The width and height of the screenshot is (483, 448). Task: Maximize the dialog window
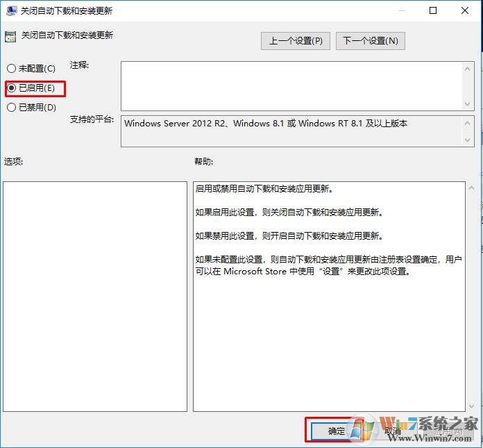(x=433, y=11)
